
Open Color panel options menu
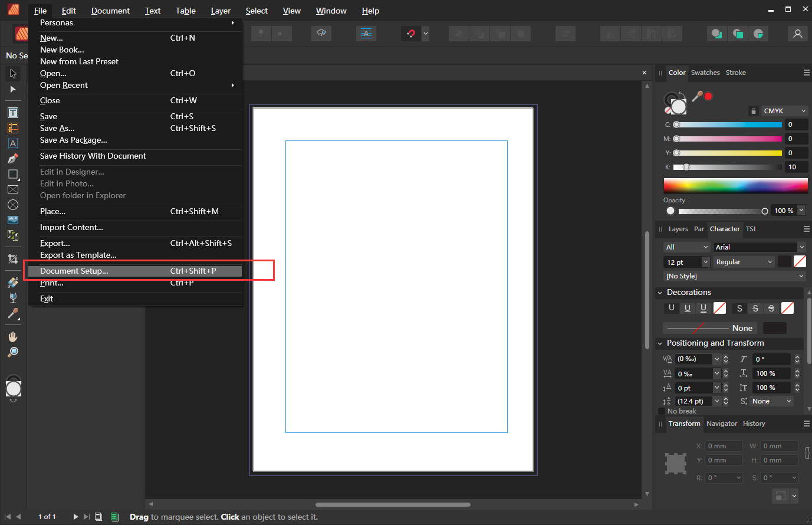(x=806, y=73)
